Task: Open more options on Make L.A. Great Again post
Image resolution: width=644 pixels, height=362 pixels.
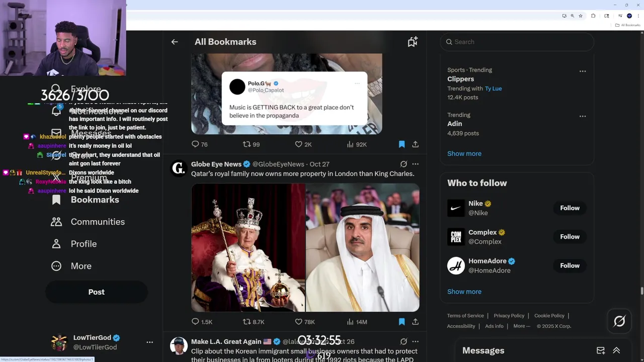Action: pyautogui.click(x=415, y=341)
